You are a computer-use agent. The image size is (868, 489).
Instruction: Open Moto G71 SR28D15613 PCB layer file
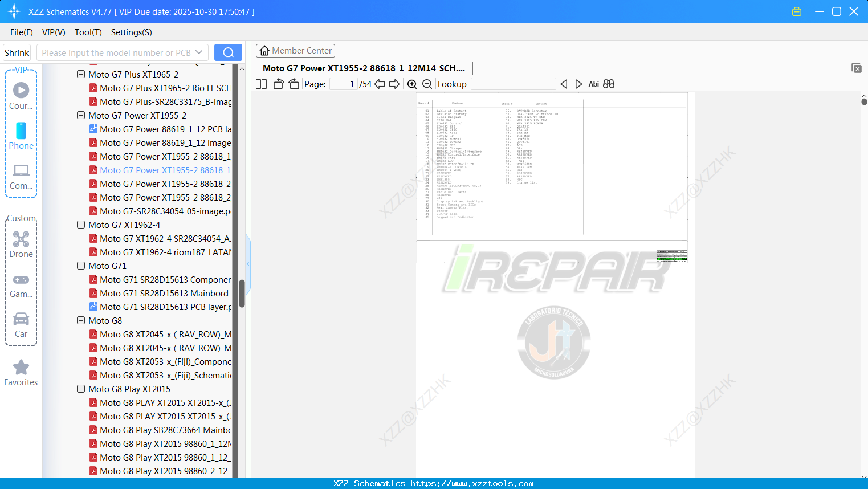coord(160,307)
